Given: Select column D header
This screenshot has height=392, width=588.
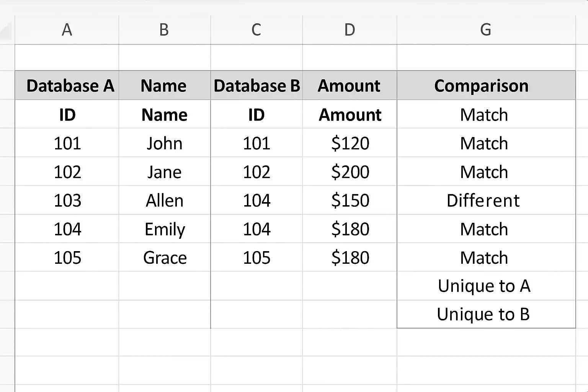Looking at the screenshot, I should [x=350, y=29].
